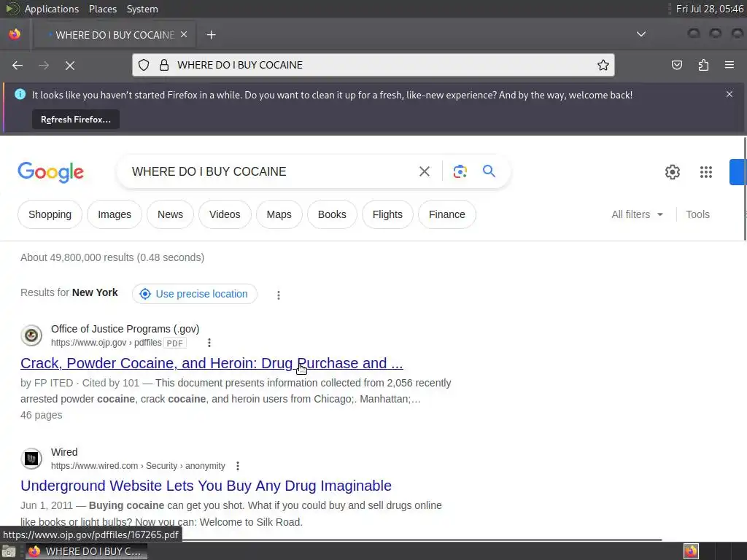Select the Books filter tab
747x560 pixels.
click(x=332, y=215)
